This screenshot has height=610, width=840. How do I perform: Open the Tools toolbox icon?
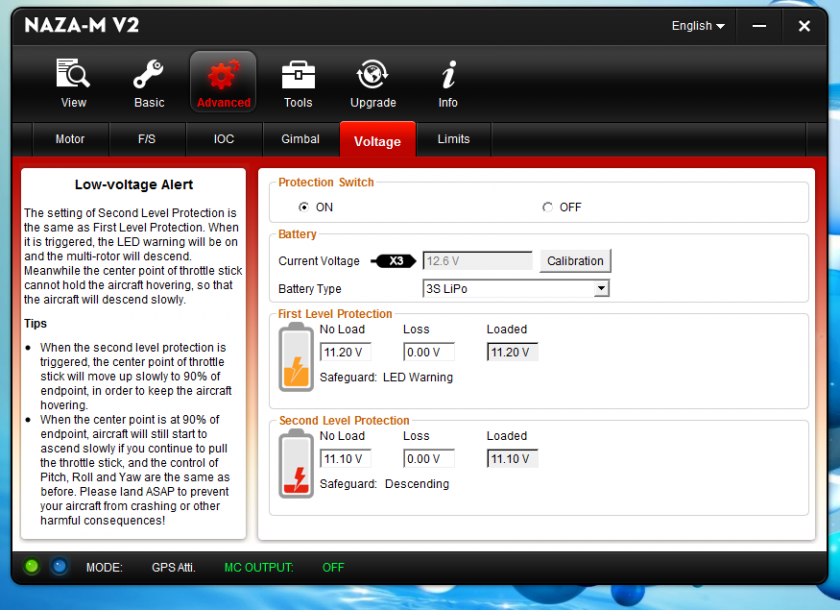click(x=298, y=74)
